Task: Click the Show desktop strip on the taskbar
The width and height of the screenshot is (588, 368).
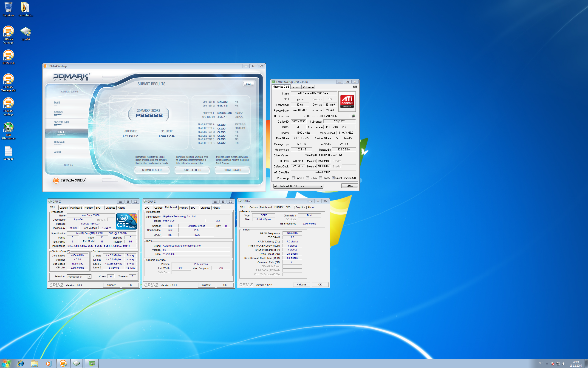Action: 586,363
